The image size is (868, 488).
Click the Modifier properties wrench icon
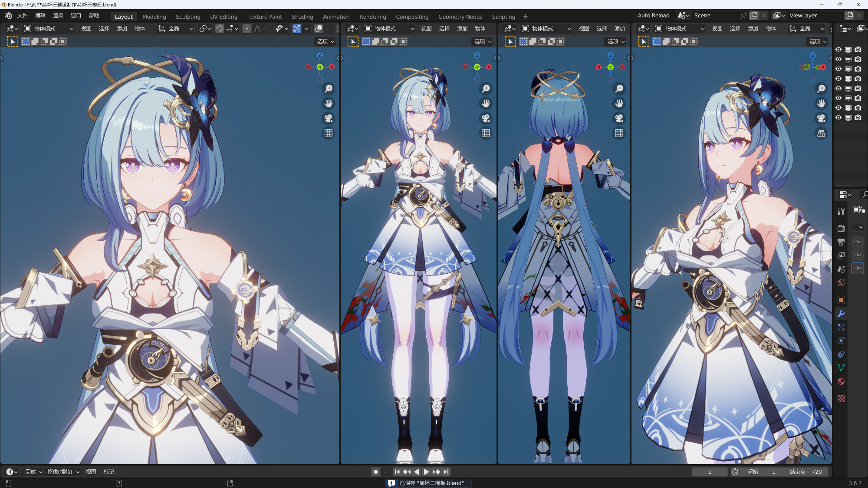point(841,314)
